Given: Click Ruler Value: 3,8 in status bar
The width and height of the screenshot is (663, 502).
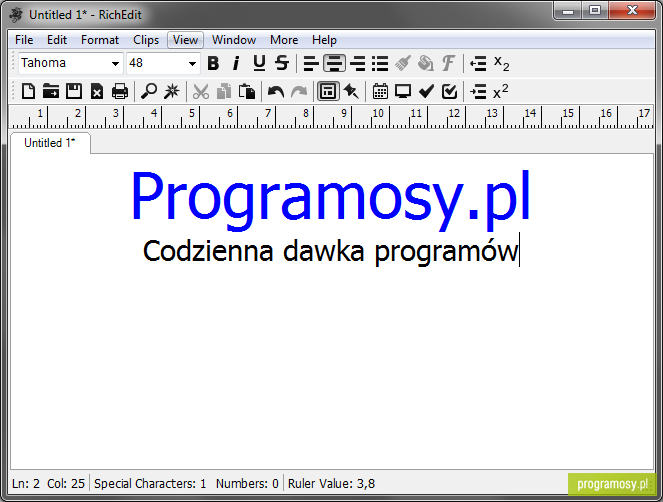Looking at the screenshot, I should click(x=332, y=483).
